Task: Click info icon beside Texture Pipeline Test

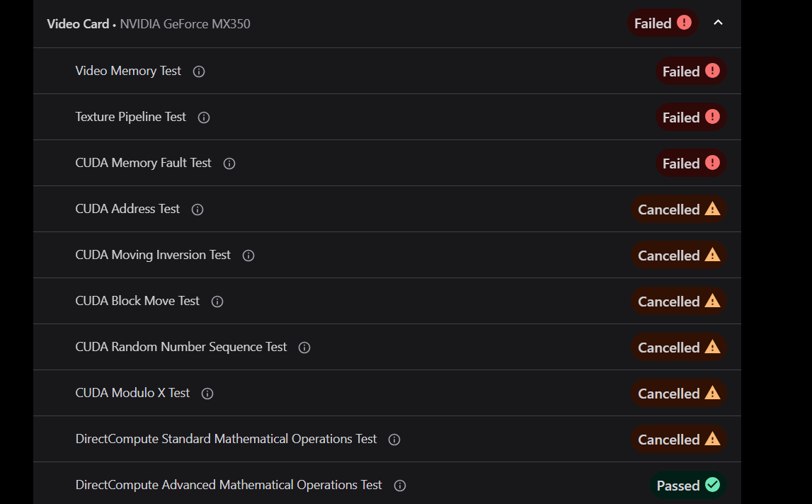Action: pos(204,118)
